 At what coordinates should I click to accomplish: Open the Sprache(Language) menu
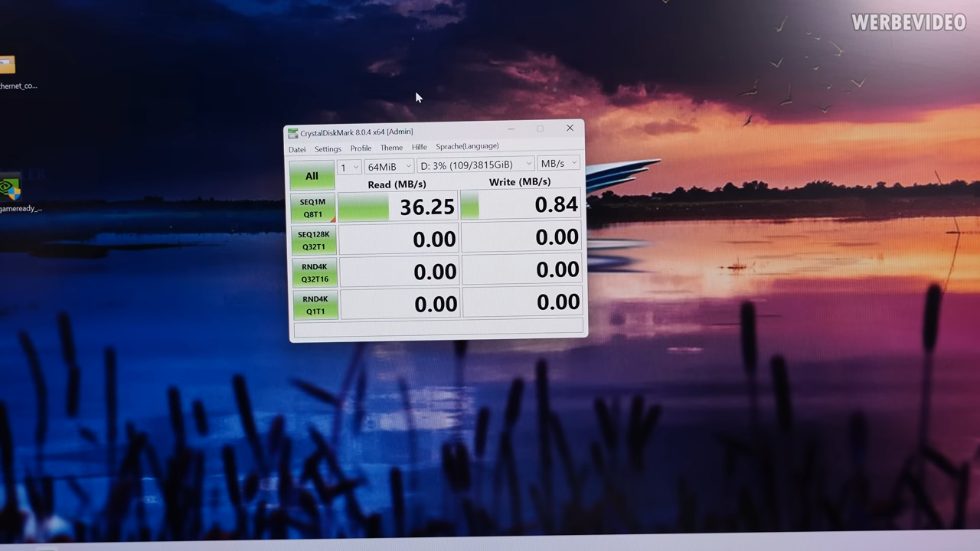(467, 146)
